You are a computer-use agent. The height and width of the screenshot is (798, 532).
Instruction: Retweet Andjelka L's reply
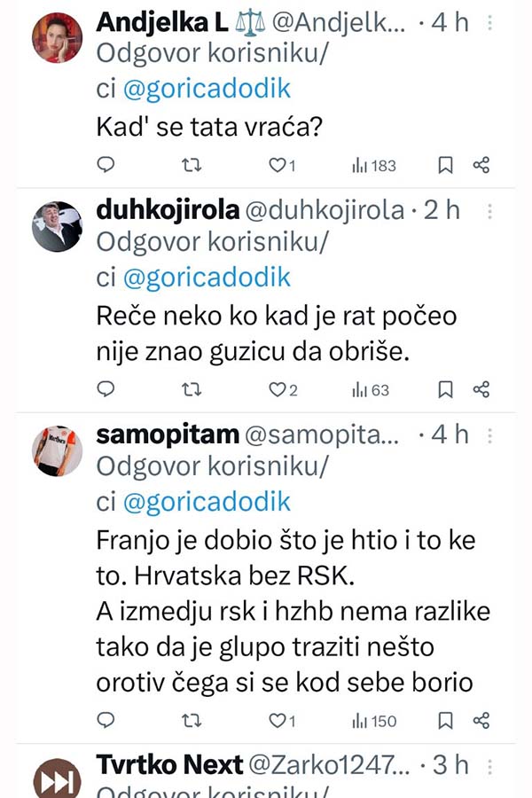[191, 165]
